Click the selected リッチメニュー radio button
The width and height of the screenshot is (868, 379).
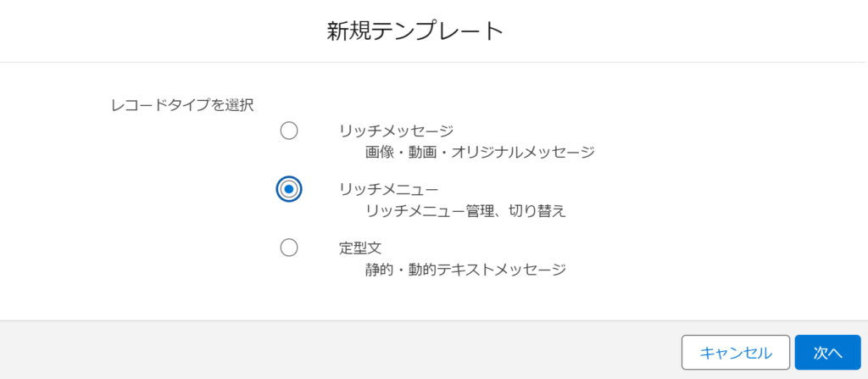tap(289, 189)
